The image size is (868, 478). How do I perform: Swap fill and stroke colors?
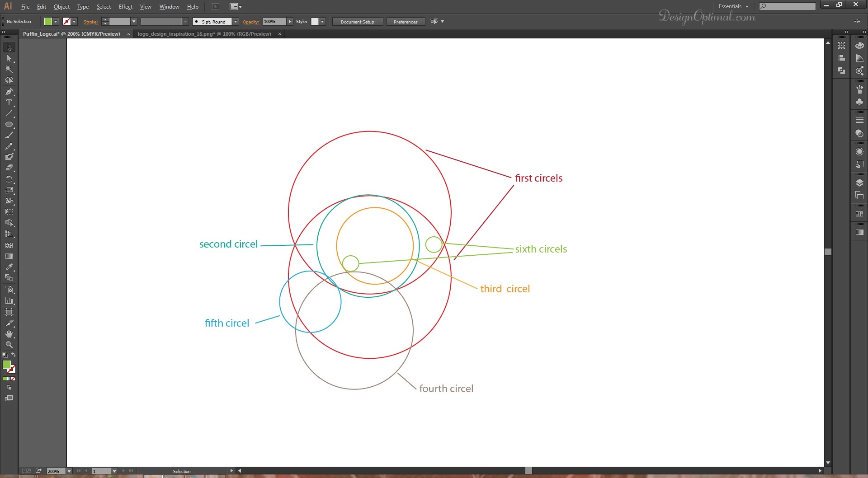click(14, 355)
